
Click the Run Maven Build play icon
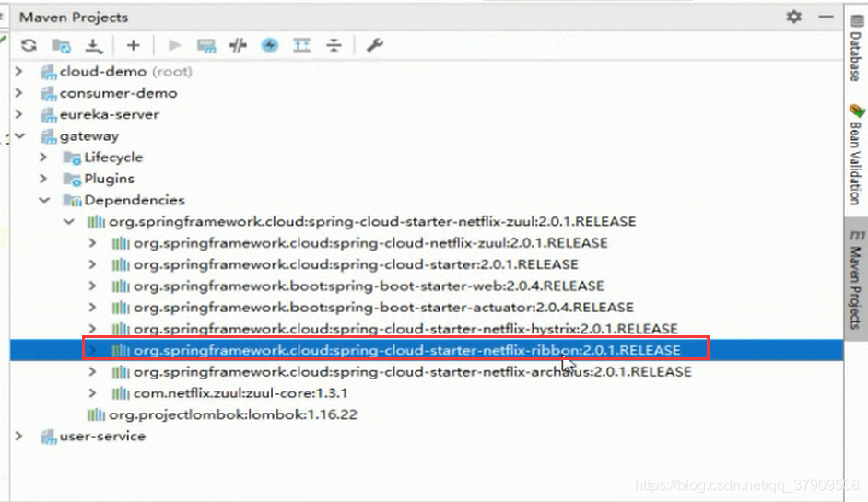pyautogui.click(x=174, y=45)
